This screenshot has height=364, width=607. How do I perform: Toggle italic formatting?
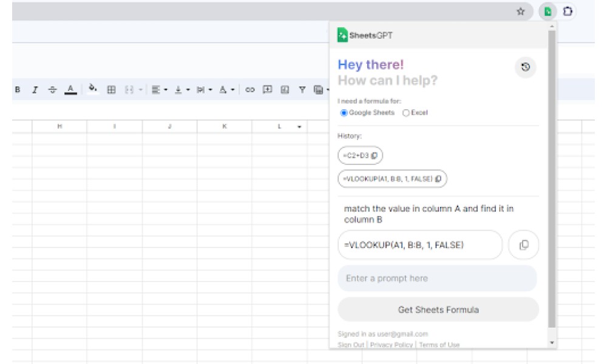pyautogui.click(x=35, y=90)
